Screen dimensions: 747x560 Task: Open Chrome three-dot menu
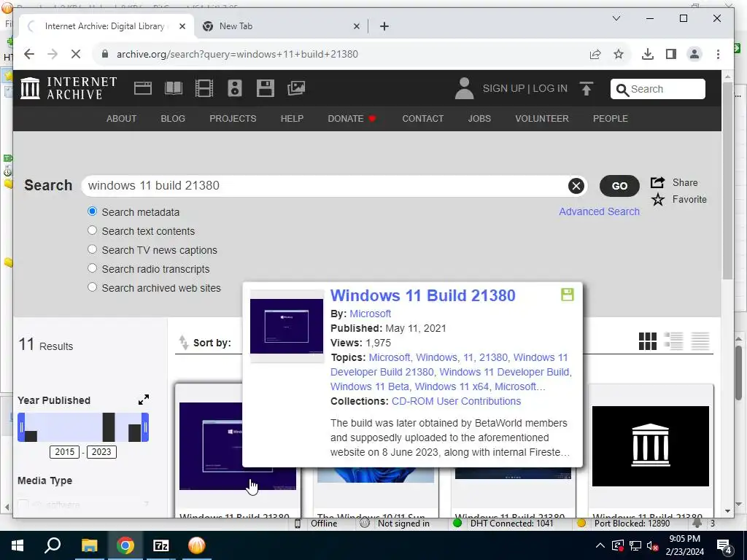[718, 54]
